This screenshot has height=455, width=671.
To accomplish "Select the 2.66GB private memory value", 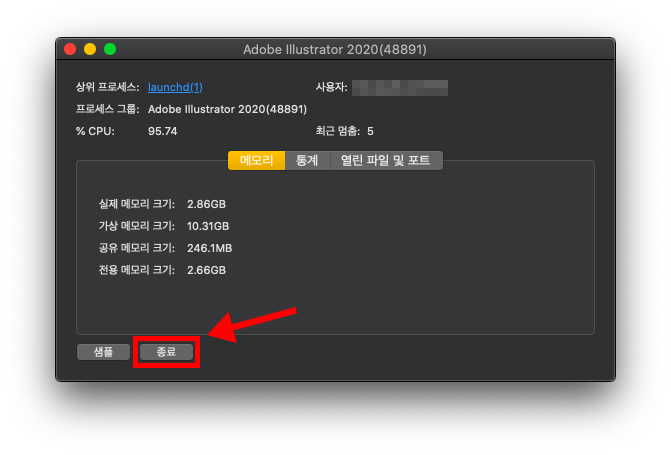I will 206,270.
